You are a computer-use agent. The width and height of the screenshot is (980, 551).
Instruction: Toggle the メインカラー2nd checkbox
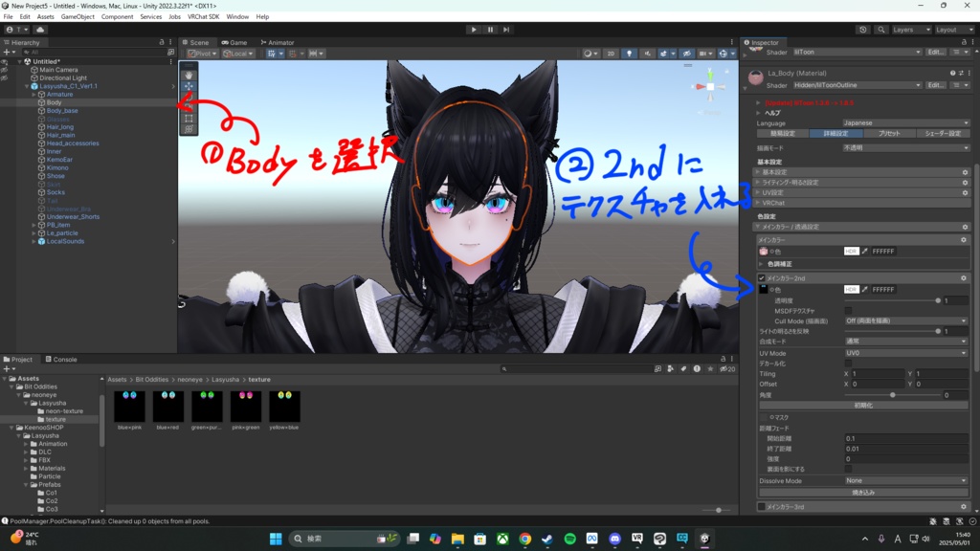[761, 278]
